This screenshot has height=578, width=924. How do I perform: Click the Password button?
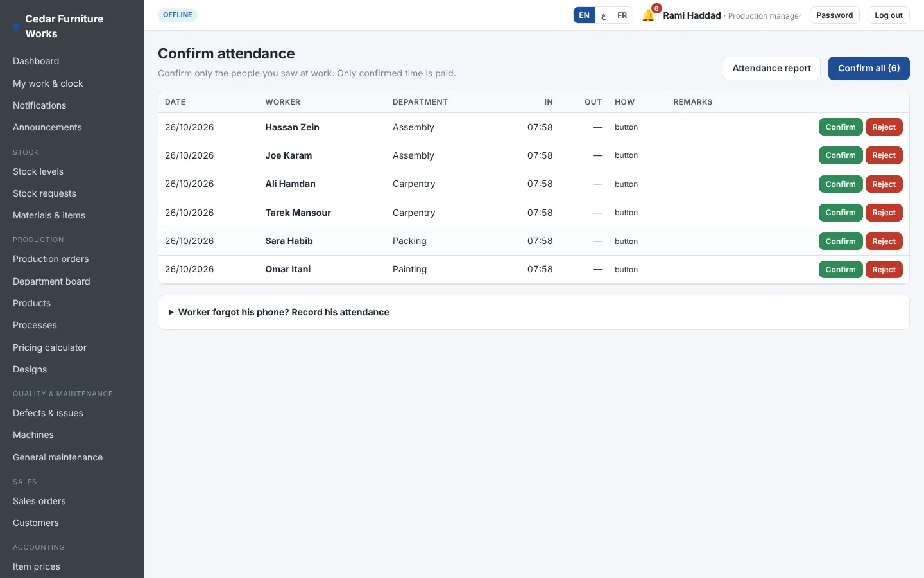coord(834,15)
